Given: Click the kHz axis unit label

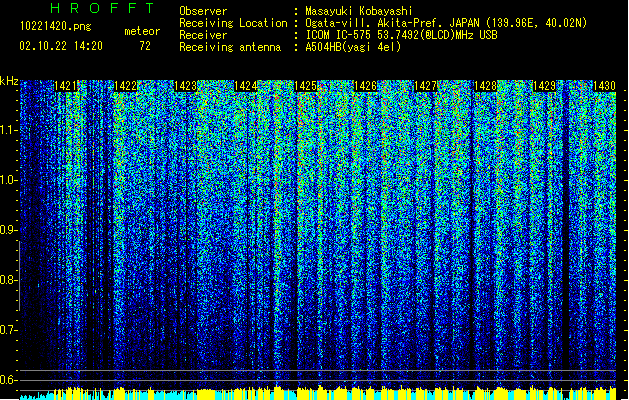Looking at the screenshot, I should 9,81.
